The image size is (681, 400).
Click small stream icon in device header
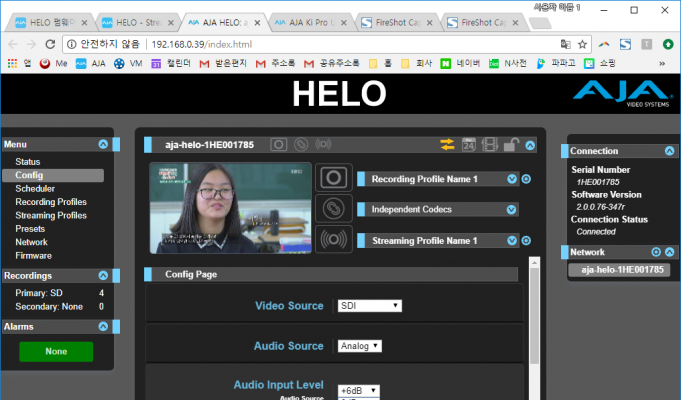(323, 144)
